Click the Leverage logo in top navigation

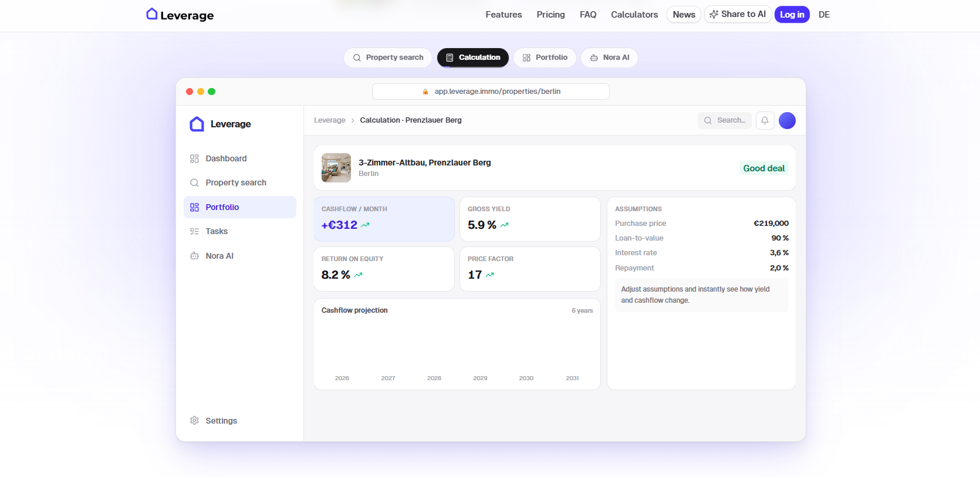[180, 15]
